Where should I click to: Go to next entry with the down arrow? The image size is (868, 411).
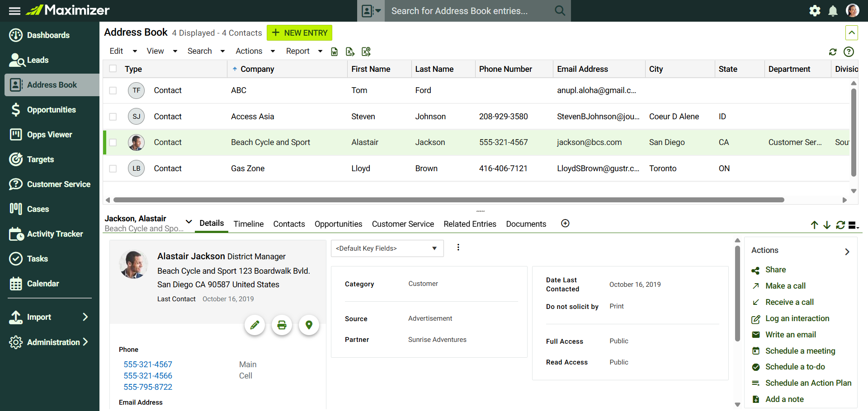[827, 225]
